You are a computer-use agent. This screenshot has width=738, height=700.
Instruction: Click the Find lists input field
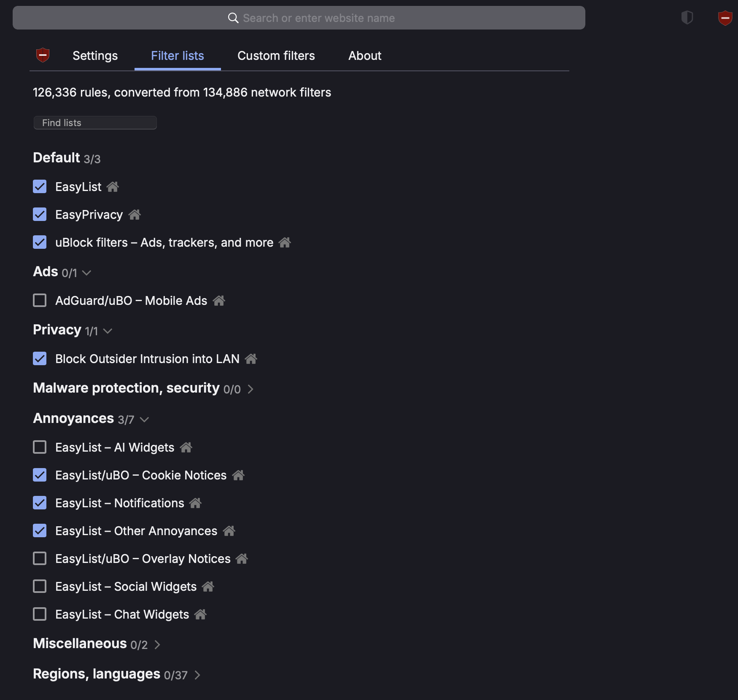(x=95, y=122)
